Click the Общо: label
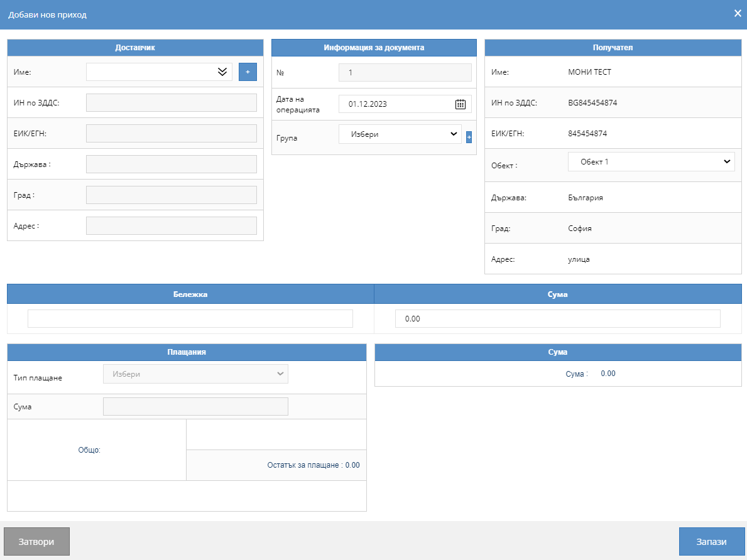This screenshot has width=747, height=560. coord(89,450)
